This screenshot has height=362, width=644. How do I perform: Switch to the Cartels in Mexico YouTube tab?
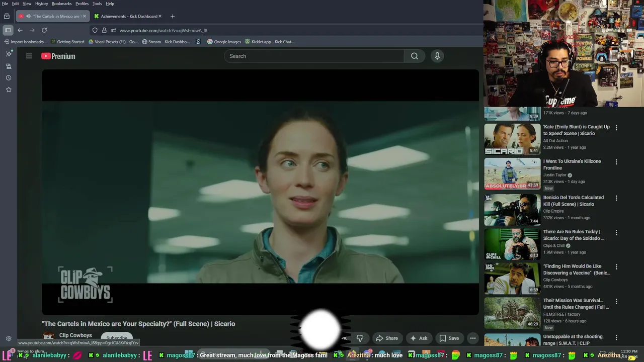[x=52, y=16]
